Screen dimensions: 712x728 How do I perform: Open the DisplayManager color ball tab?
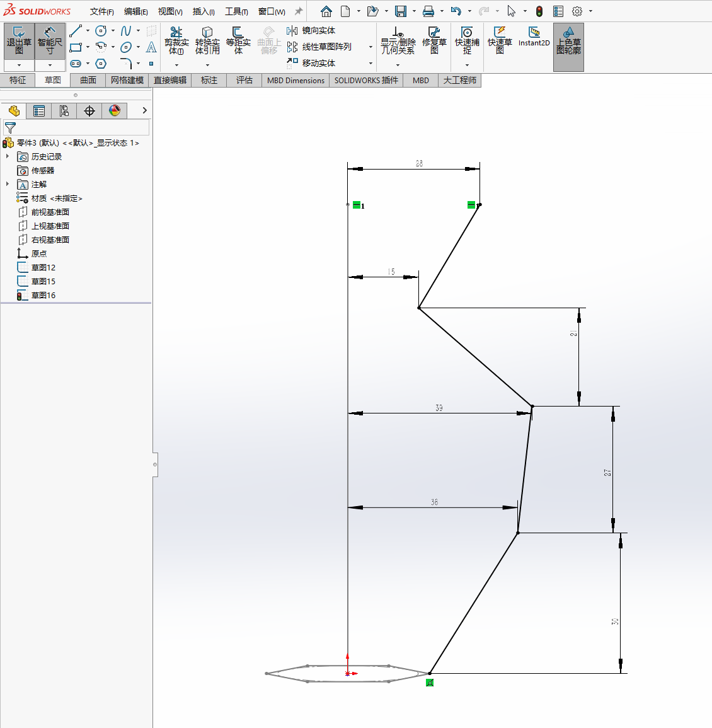(x=115, y=111)
